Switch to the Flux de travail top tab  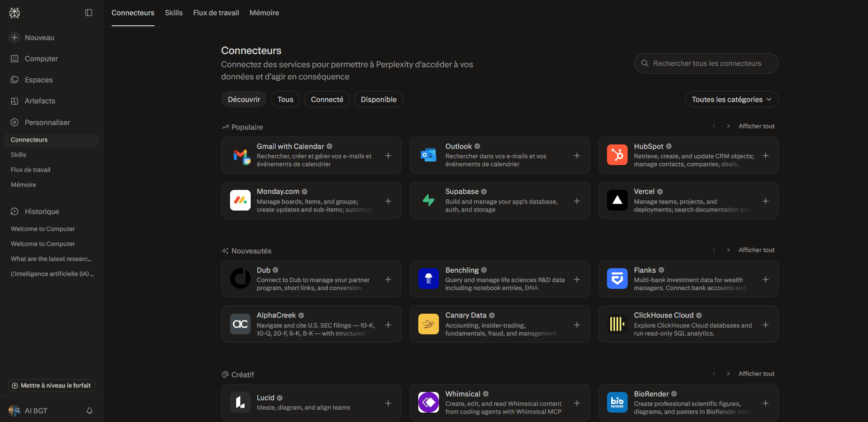(216, 13)
